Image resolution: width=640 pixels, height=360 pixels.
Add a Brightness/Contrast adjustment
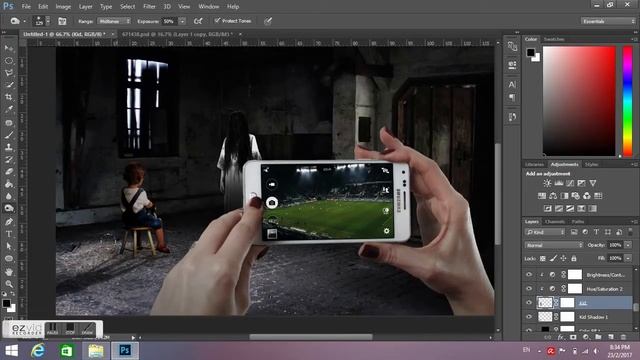point(547,183)
